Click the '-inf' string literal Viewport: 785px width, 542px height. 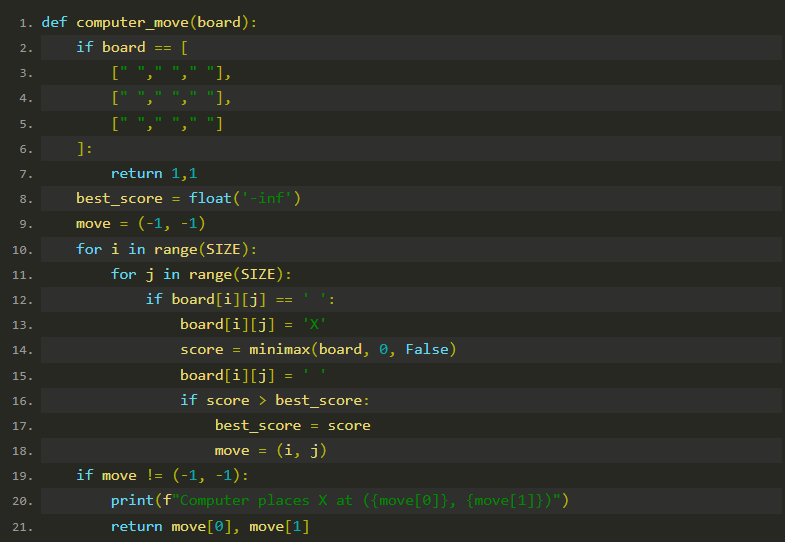pos(266,198)
